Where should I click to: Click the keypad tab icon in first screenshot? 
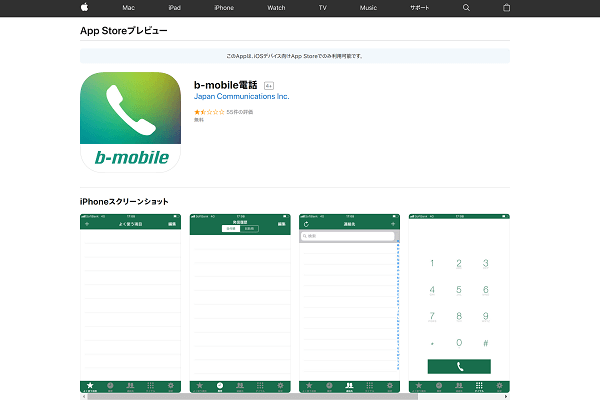pyautogui.click(x=150, y=387)
